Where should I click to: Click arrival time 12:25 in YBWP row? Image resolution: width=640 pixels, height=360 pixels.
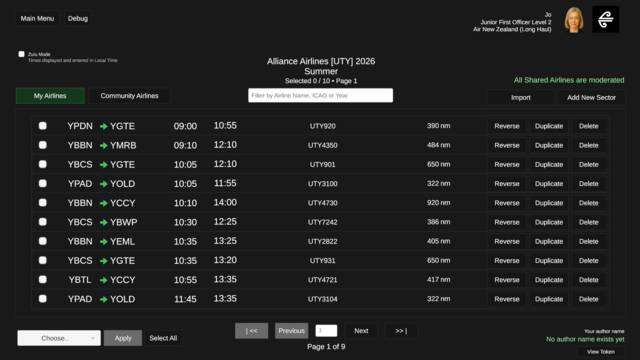point(225,222)
